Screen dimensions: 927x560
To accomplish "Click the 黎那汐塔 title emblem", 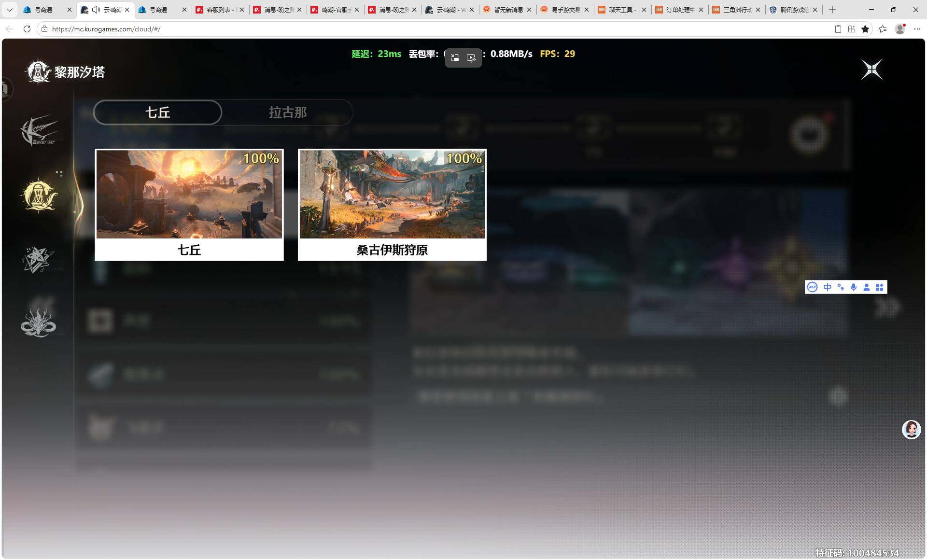I will (x=38, y=72).
